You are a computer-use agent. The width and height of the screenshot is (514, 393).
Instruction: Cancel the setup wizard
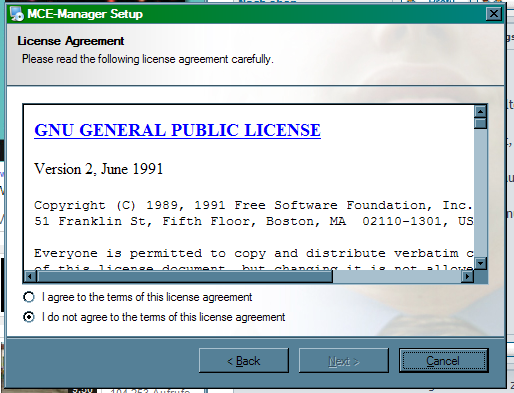point(443,361)
